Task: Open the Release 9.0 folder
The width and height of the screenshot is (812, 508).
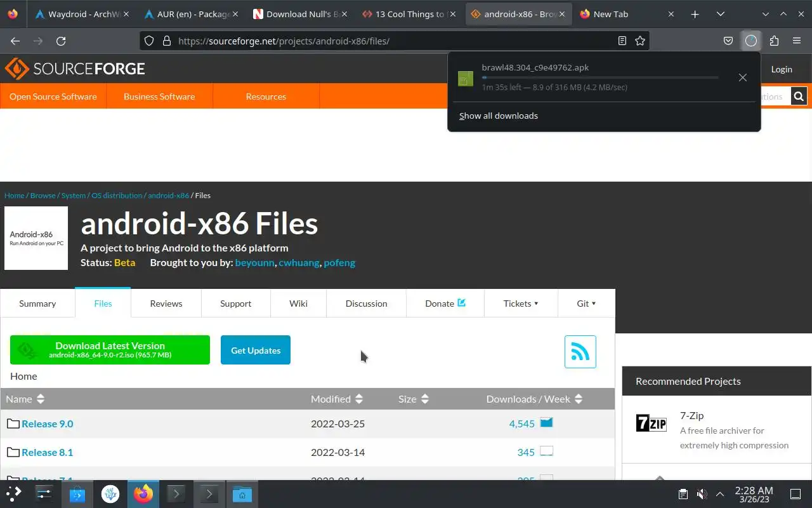Action: coord(48,424)
